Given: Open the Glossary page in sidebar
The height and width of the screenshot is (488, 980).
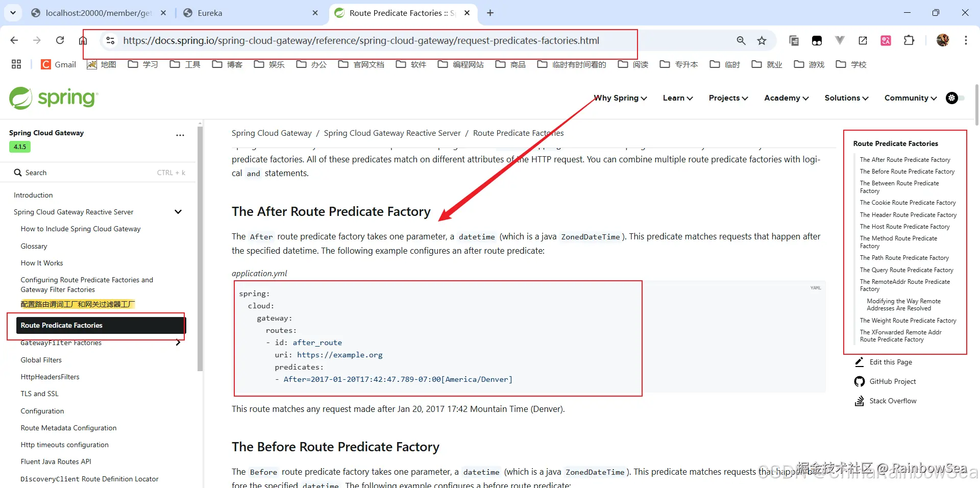Looking at the screenshot, I should click(x=34, y=246).
